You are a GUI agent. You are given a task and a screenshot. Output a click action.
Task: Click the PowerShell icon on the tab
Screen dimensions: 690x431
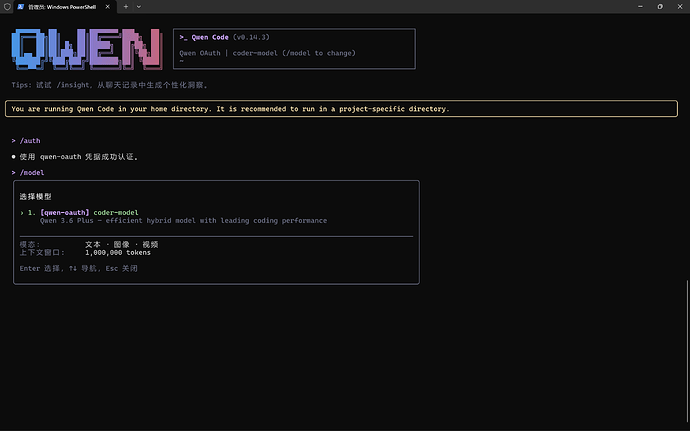click(33, 6)
